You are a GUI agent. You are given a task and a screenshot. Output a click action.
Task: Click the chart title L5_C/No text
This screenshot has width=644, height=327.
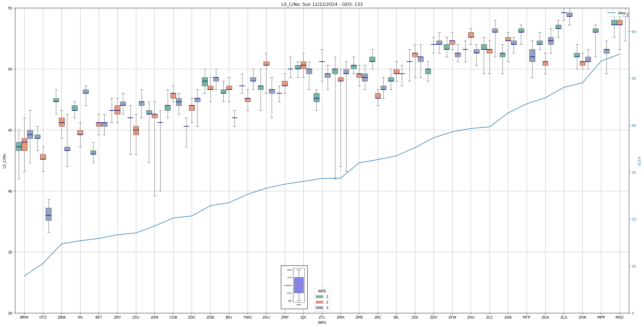[x=322, y=4]
